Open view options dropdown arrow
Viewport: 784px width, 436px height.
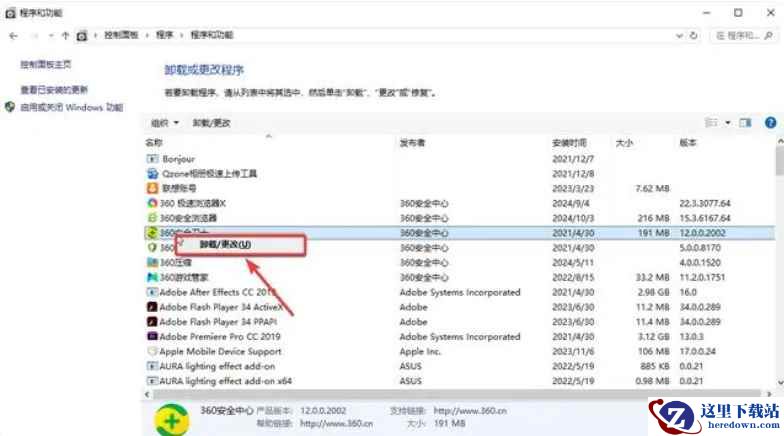click(728, 122)
